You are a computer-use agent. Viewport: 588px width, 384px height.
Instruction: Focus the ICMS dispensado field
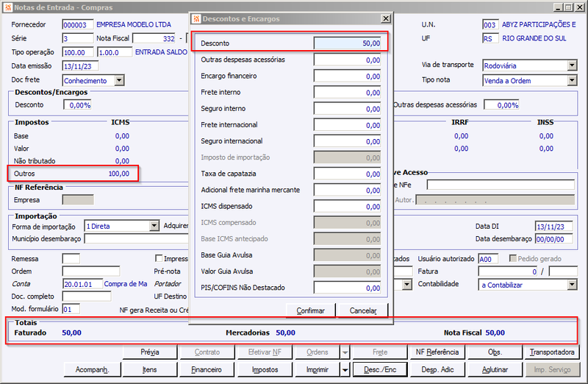tap(347, 207)
